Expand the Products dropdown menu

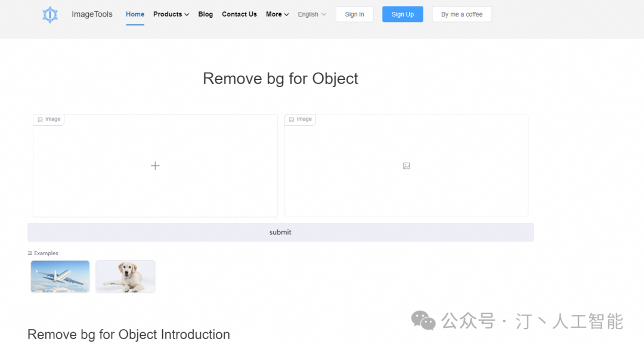171,14
